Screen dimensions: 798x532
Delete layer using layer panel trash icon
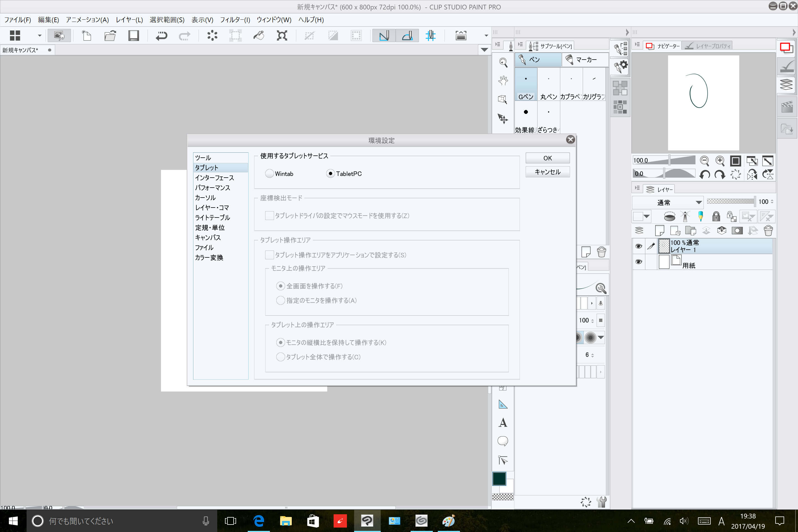(x=768, y=231)
